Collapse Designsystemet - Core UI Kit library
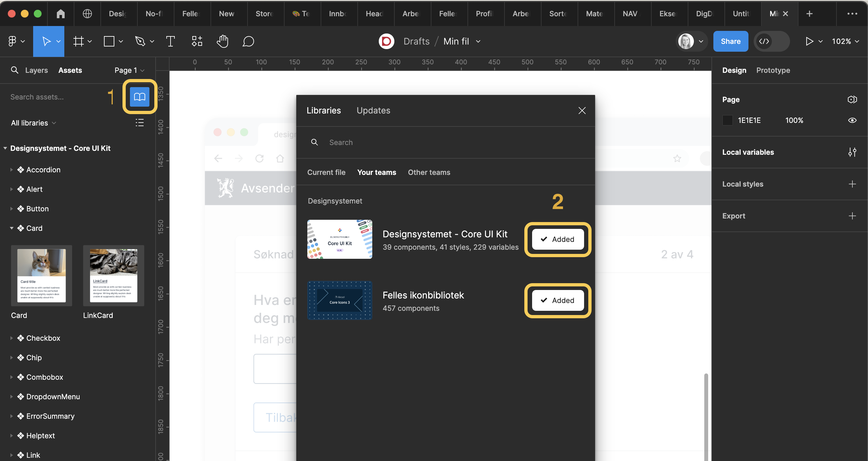Viewport: 868px width, 461px height. point(5,148)
